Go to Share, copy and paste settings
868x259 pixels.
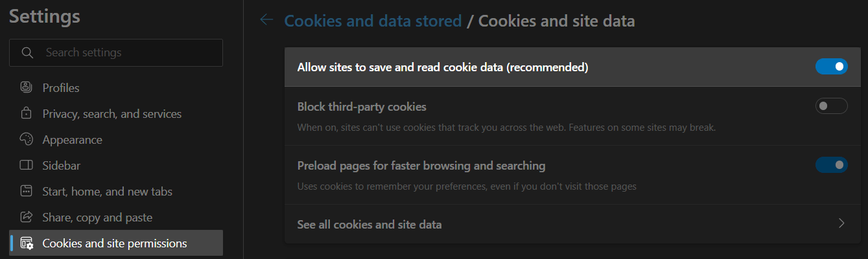click(97, 218)
